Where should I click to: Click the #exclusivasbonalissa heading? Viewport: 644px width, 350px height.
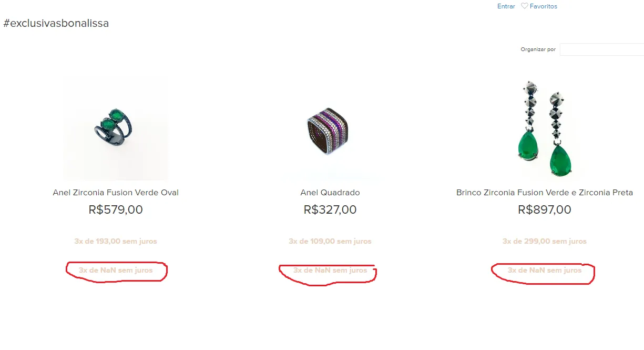(56, 24)
